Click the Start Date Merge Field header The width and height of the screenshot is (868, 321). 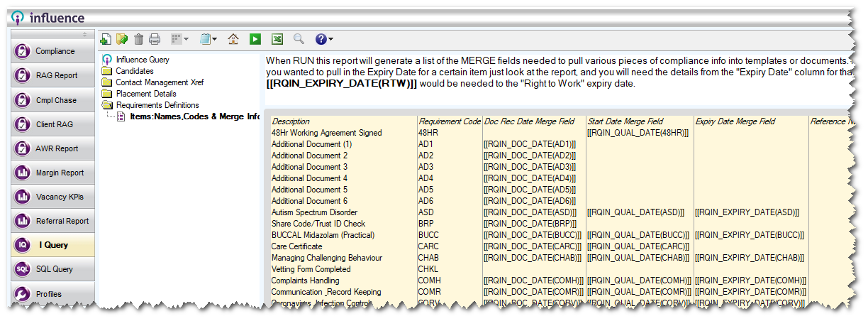(x=640, y=121)
